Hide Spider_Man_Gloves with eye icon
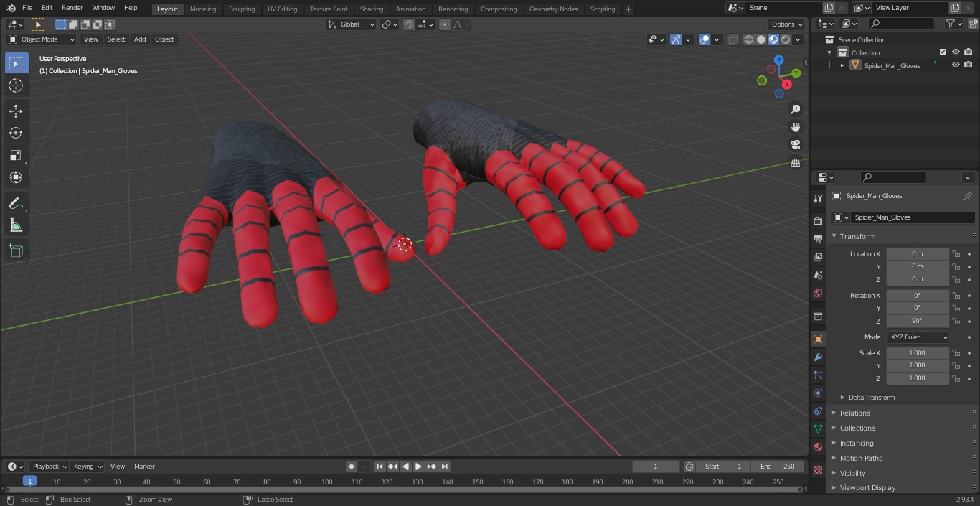 click(x=956, y=65)
